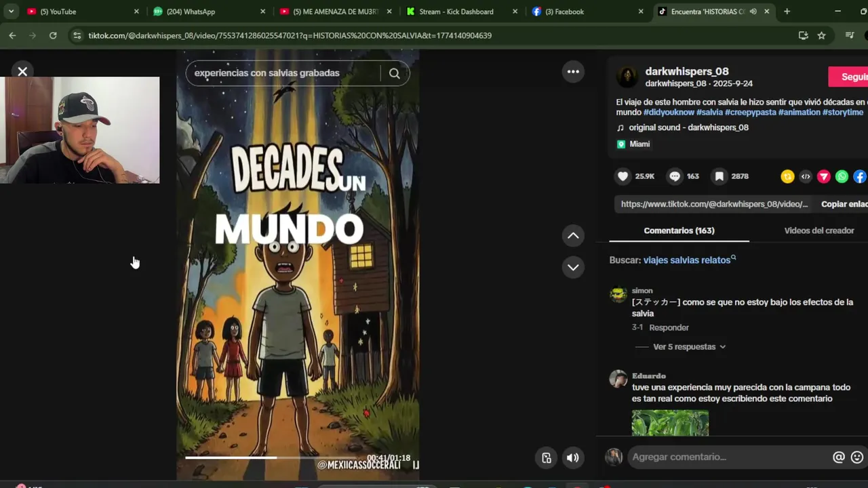This screenshot has width=868, height=488.
Task: Open a new browser tab
Action: coord(787,12)
